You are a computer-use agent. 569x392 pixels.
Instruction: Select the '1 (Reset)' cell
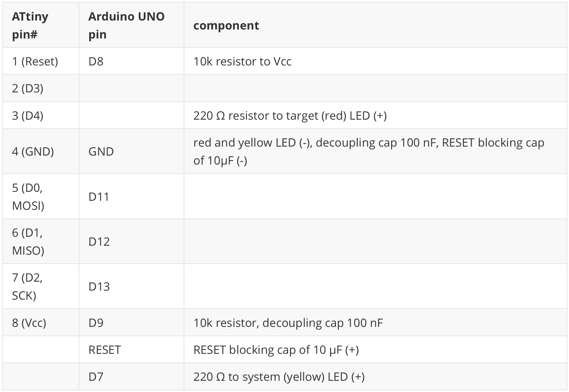(35, 61)
